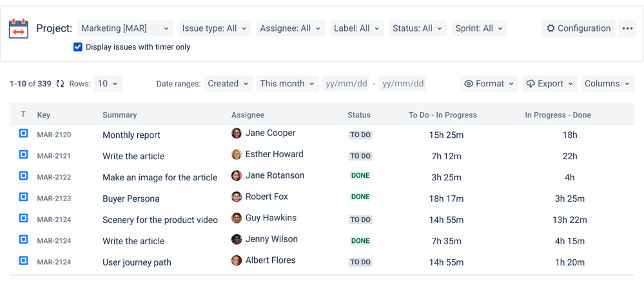Sort by the Status column header
This screenshot has width=644, height=299.
coord(359,115)
